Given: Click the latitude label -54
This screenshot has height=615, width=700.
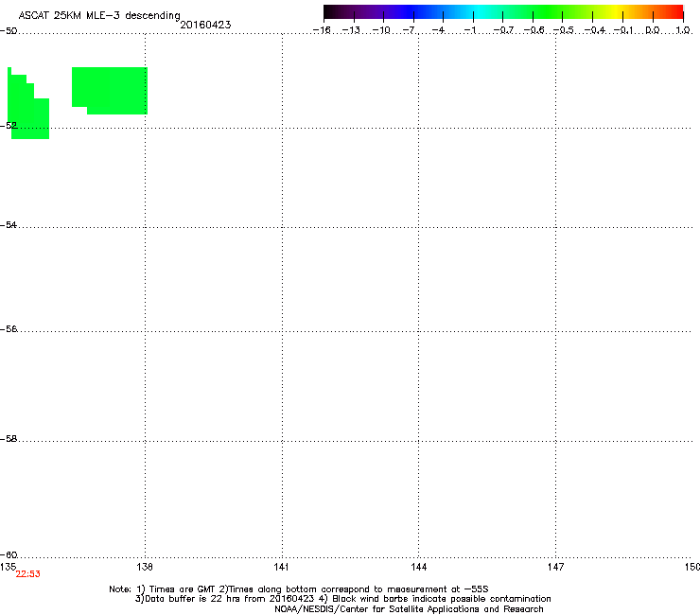Looking at the screenshot, I should (9, 224).
